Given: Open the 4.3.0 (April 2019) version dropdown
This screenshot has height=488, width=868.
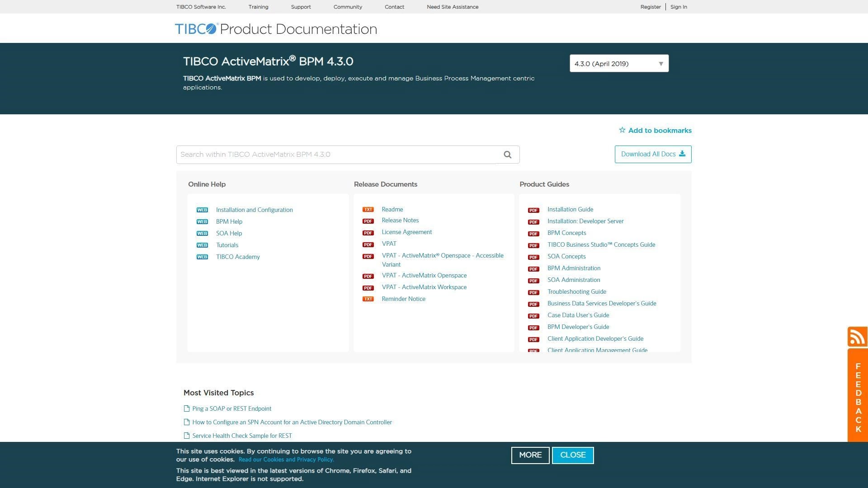Looking at the screenshot, I should point(619,64).
